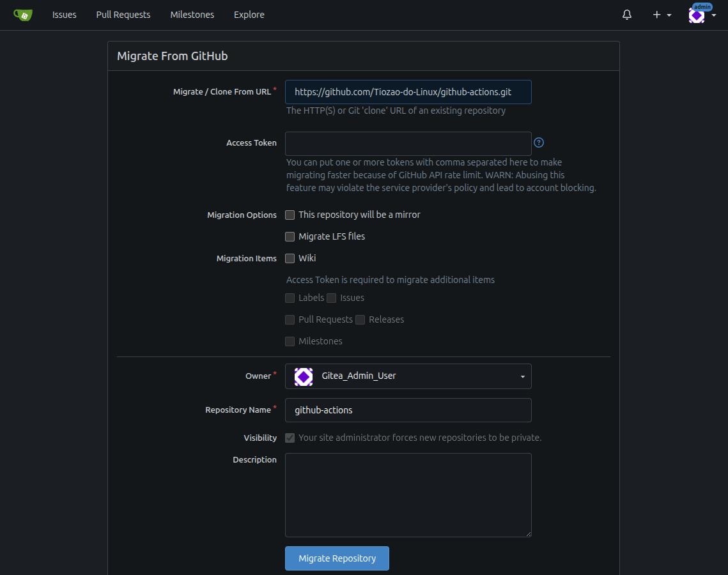
Task: Check the Migrate LFS files option
Action: [x=290, y=236]
